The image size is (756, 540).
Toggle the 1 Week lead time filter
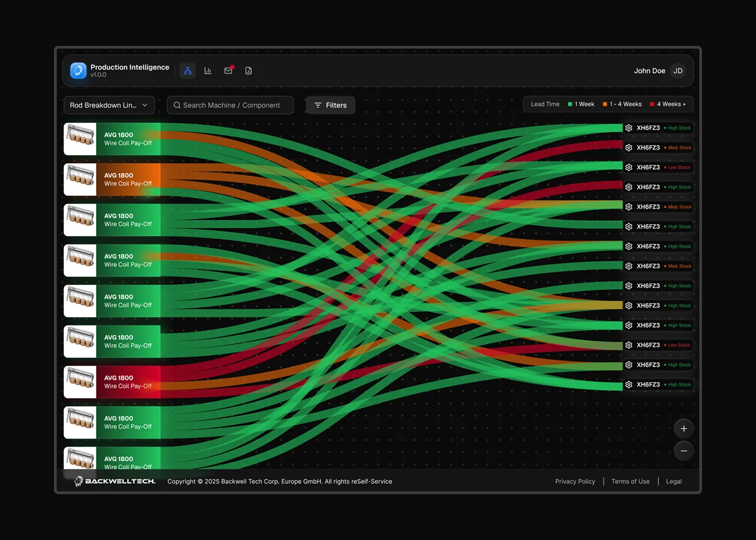[581, 104]
